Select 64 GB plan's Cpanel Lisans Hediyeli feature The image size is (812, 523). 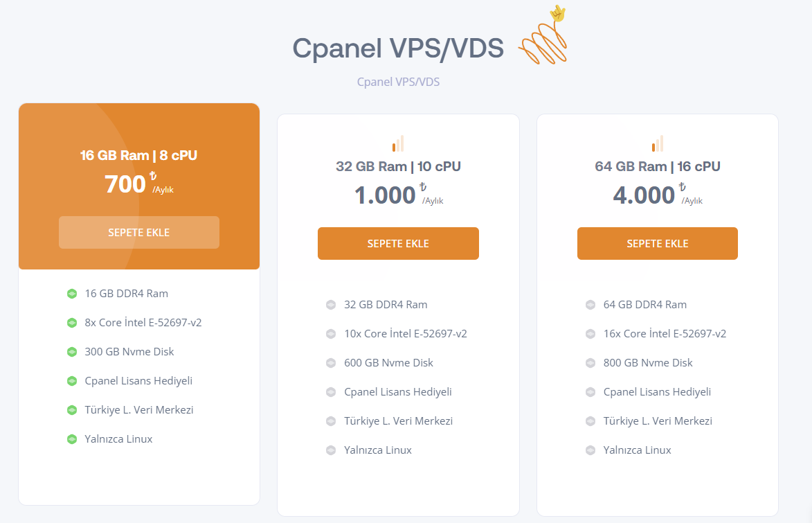click(x=657, y=392)
